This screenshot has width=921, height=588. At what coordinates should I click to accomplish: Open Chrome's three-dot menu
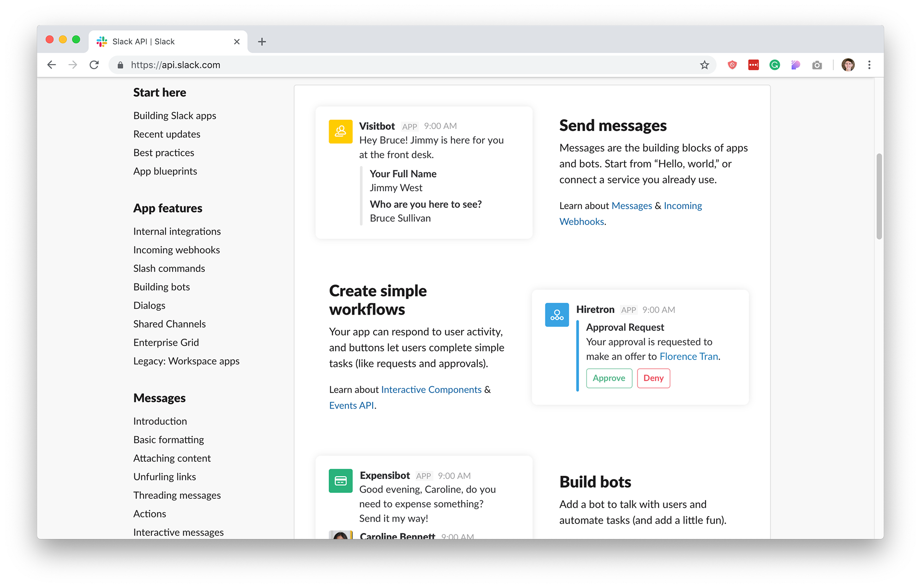point(869,65)
